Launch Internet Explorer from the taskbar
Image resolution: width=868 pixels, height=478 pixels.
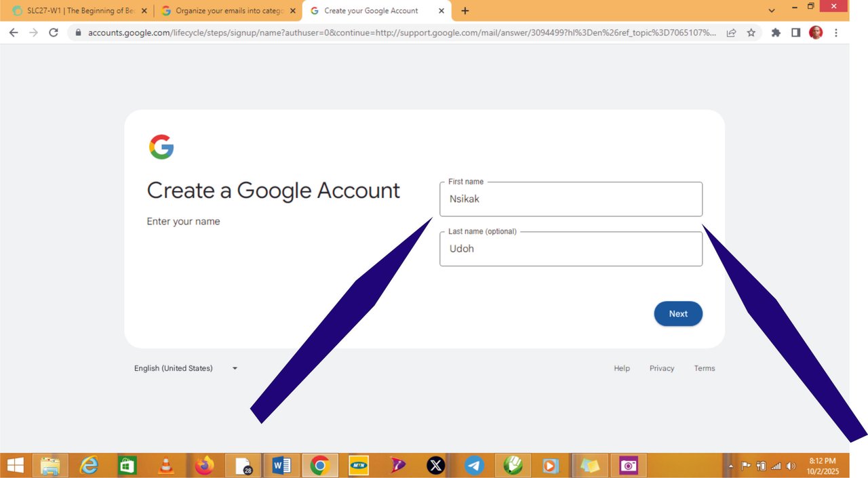[89, 465]
